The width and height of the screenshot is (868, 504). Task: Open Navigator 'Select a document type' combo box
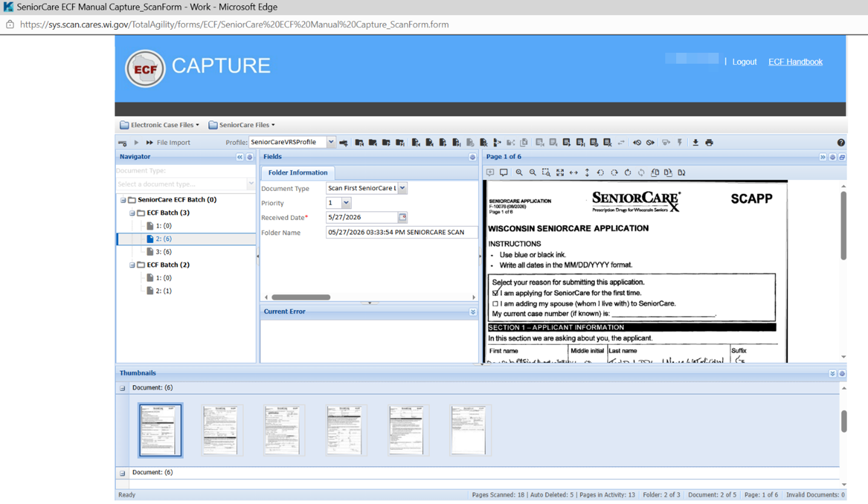pyautogui.click(x=186, y=184)
